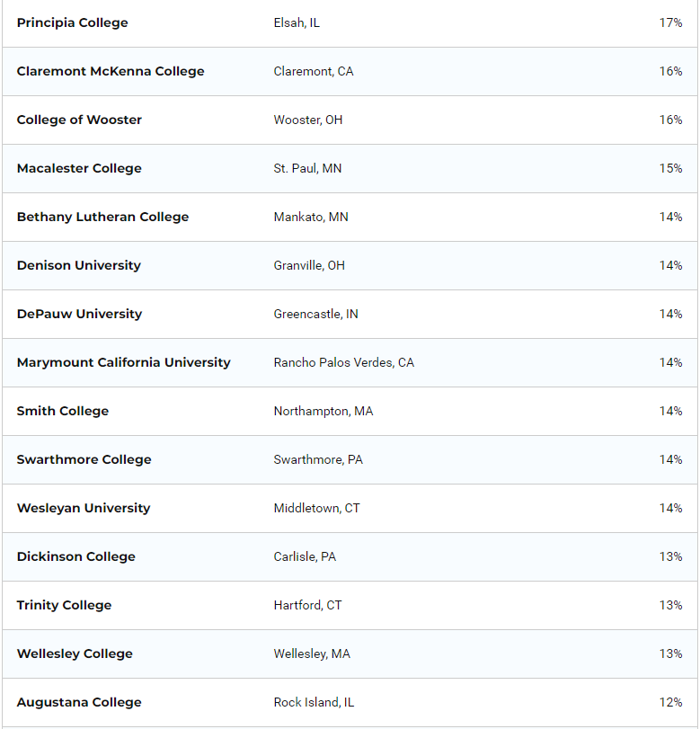The height and width of the screenshot is (729, 700).
Task: Click Macalester College in the list
Action: pos(79,168)
